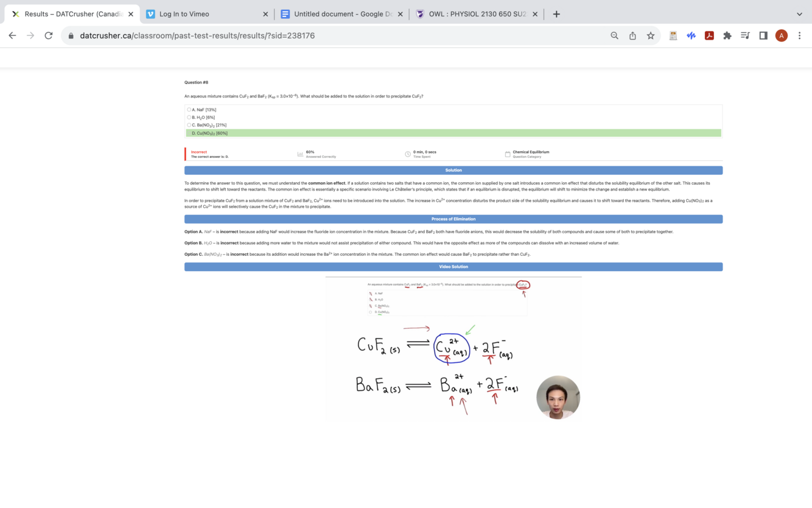Expand the tab search chevron
812x508 pixels.
pyautogui.click(x=799, y=14)
